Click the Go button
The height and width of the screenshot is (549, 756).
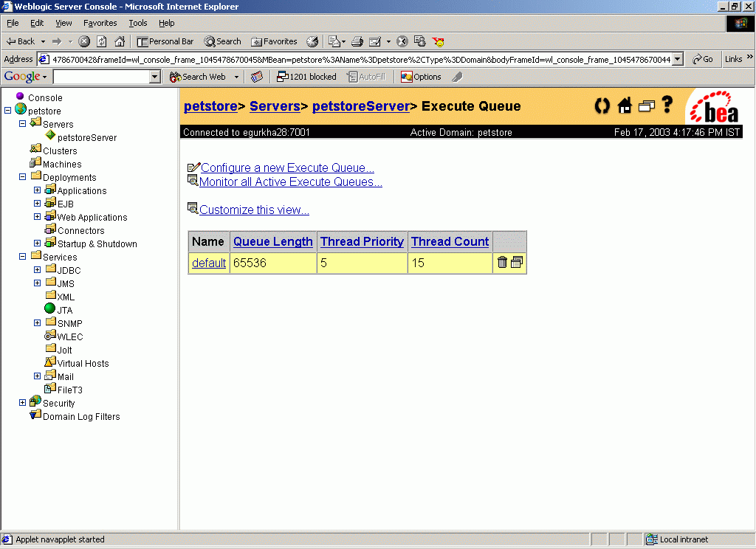703,59
